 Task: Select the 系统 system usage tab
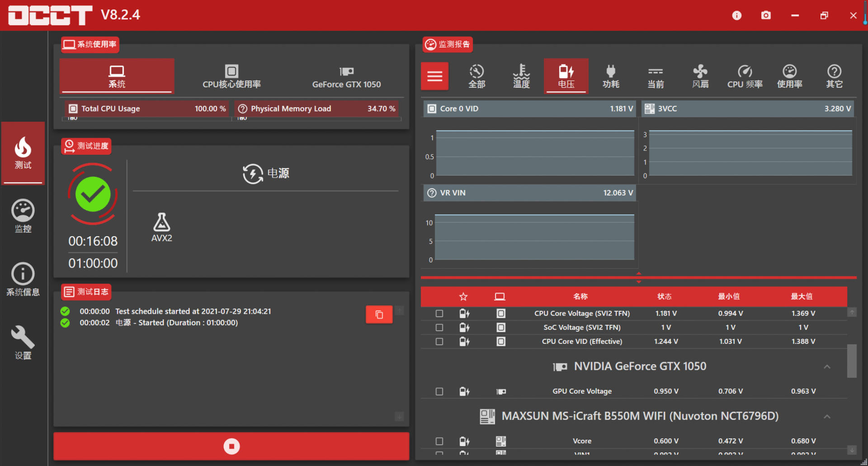tap(117, 76)
